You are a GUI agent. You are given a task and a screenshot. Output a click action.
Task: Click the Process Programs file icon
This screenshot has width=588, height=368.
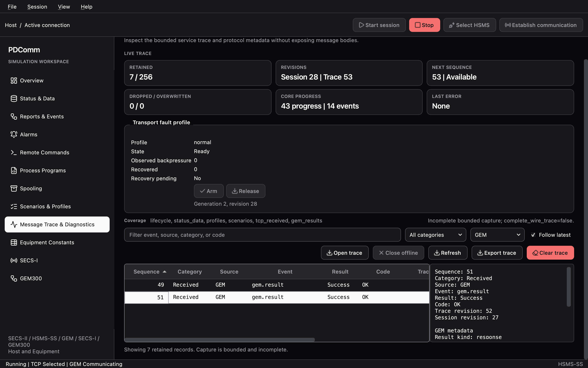pos(14,170)
